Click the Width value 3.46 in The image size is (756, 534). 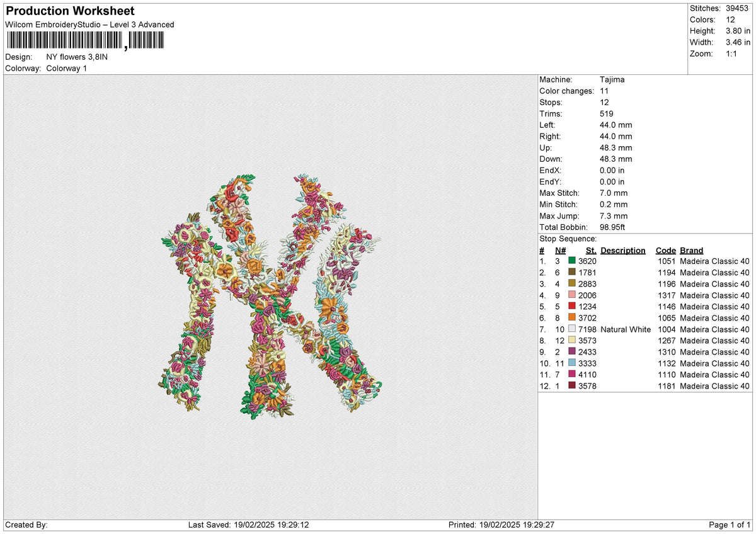pos(738,42)
